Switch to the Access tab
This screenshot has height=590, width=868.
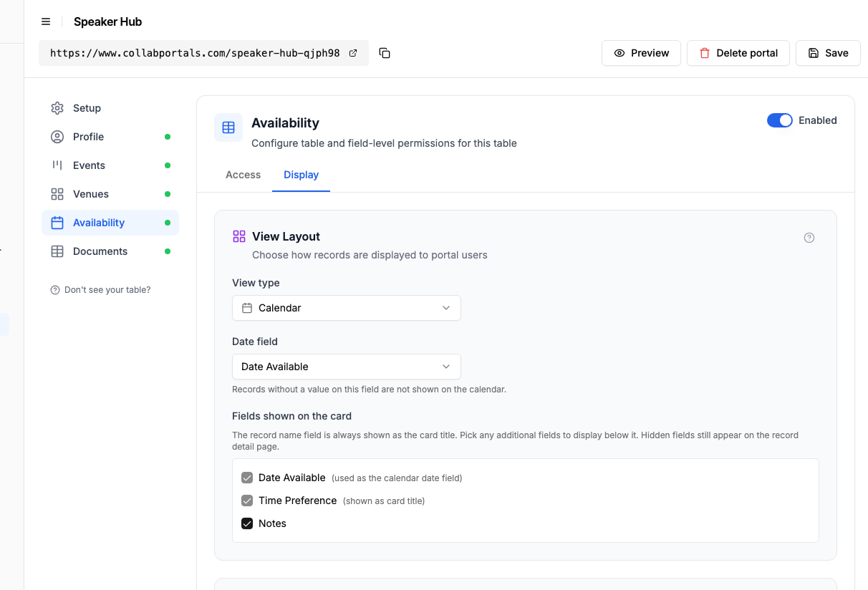point(243,175)
